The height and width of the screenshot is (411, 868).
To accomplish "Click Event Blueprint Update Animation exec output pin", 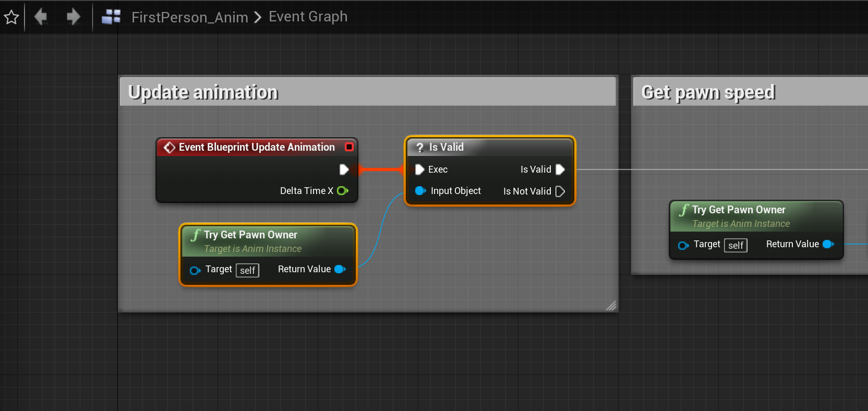I will pyautogui.click(x=344, y=170).
